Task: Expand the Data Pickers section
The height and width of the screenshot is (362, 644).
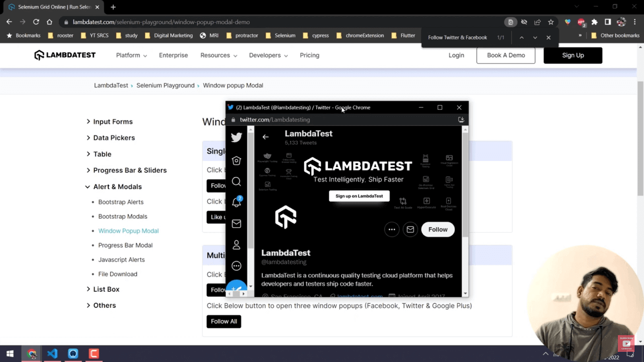Action: click(x=111, y=138)
